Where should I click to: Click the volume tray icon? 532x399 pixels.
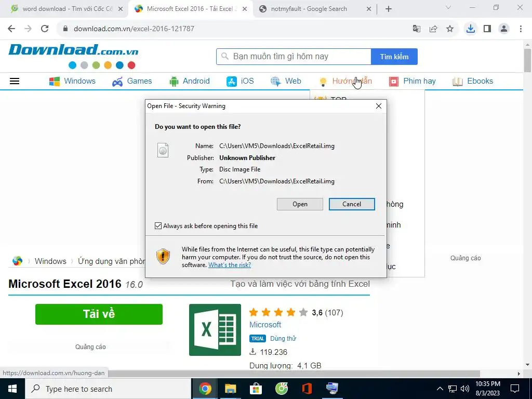pos(465,389)
